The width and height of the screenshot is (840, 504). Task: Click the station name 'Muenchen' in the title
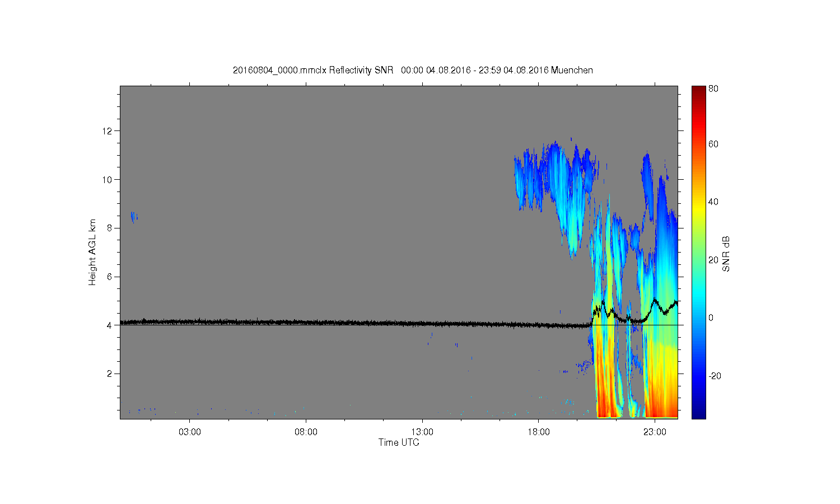point(572,71)
